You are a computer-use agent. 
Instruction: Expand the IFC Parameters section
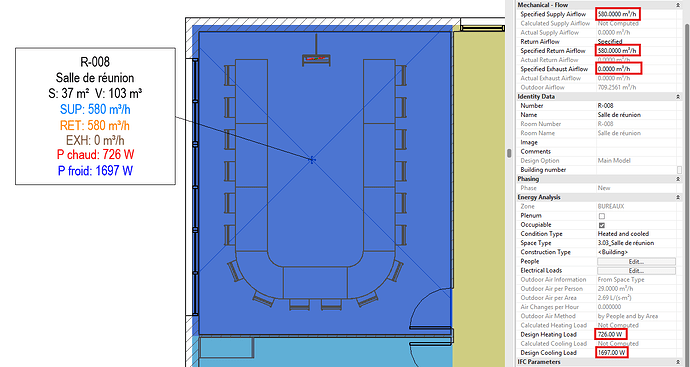678,362
